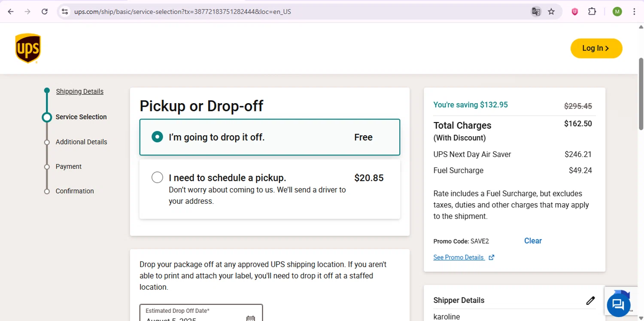644x321 pixels.
Task: Click the $20.85 pickup price
Action: tap(369, 178)
